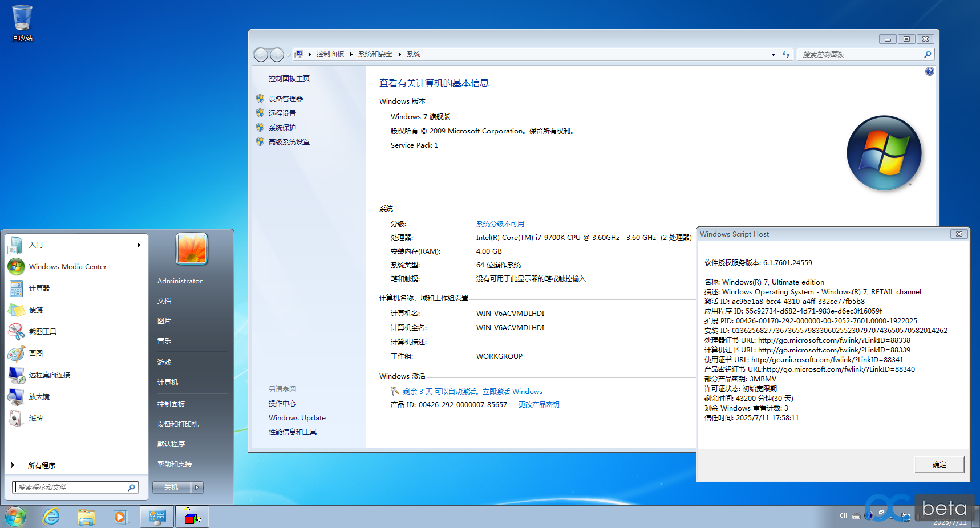Click the 更改产品密钥 link

(538, 405)
